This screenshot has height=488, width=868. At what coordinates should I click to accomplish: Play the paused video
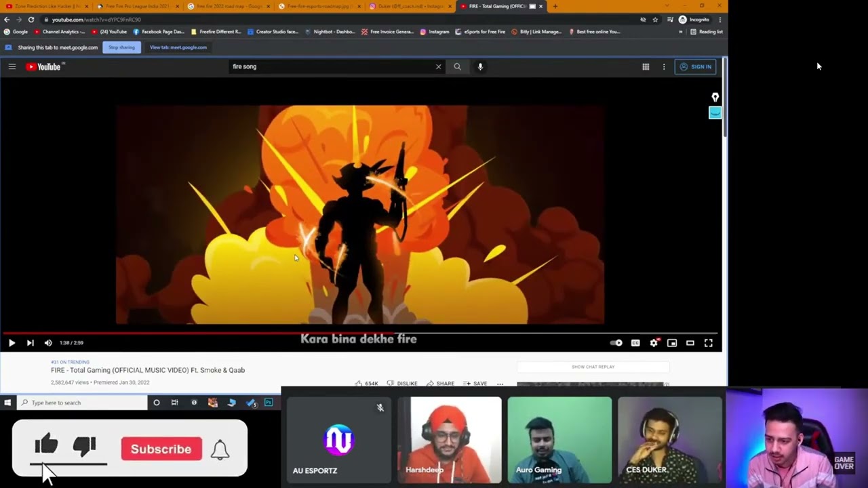(x=12, y=343)
